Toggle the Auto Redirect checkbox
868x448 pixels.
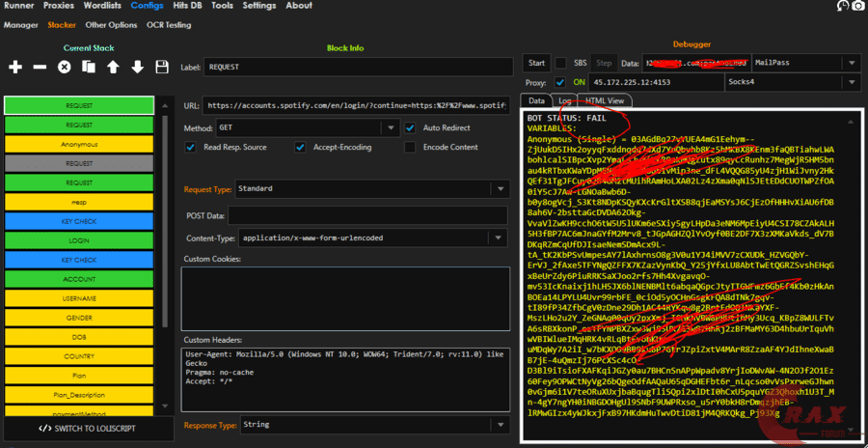pyautogui.click(x=410, y=127)
